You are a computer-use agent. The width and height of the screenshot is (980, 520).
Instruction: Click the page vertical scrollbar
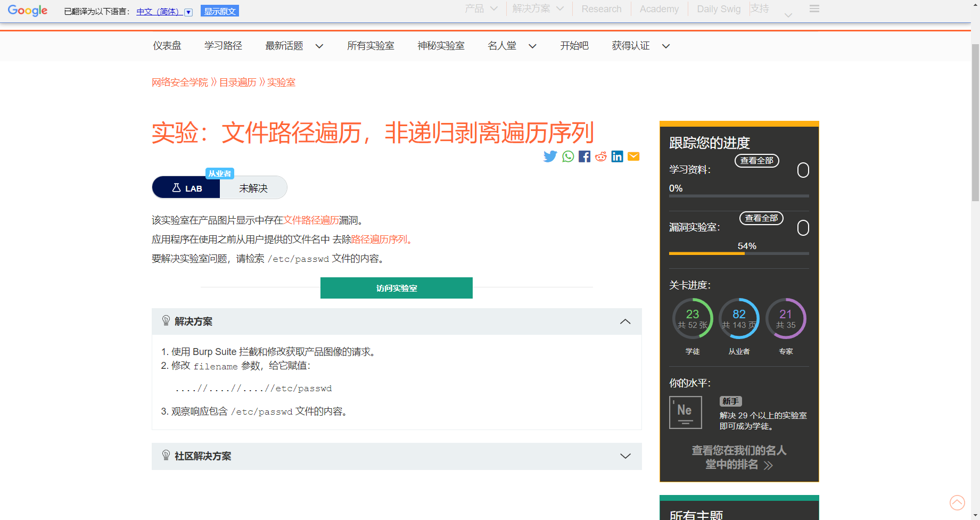click(975, 122)
